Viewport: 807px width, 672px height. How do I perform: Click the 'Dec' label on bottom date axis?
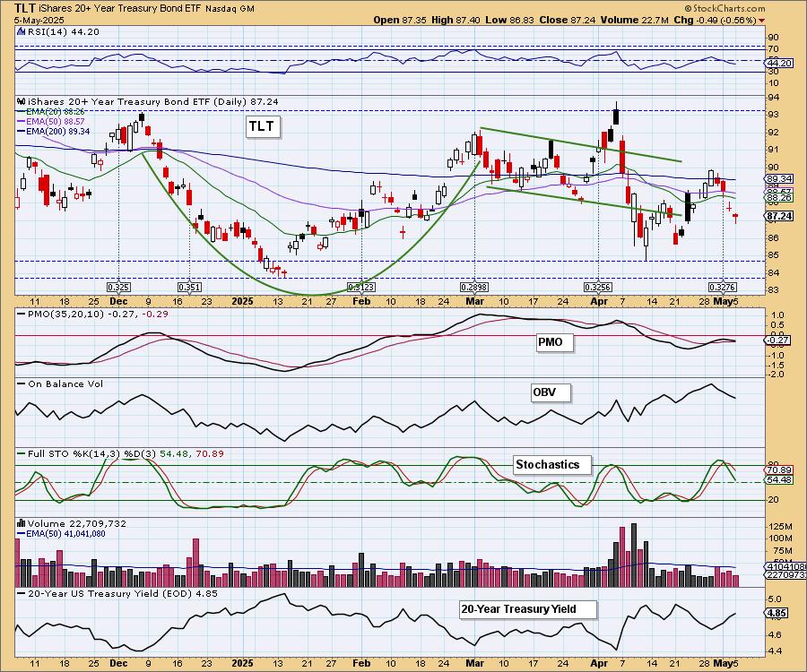119,663
